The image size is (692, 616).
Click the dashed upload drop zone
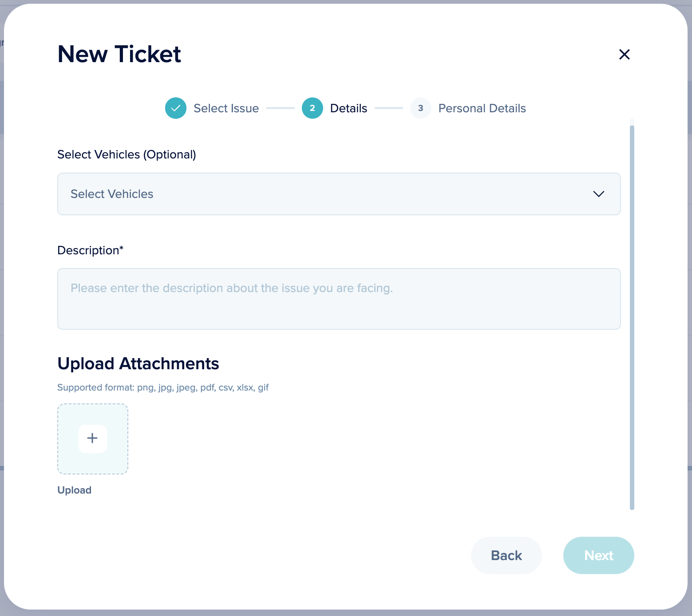93,439
